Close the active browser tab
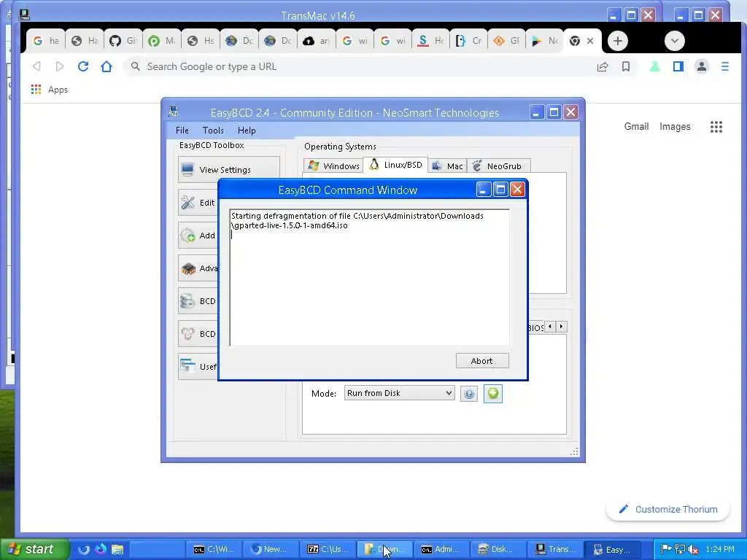This screenshot has height=560, width=747. coord(590,41)
